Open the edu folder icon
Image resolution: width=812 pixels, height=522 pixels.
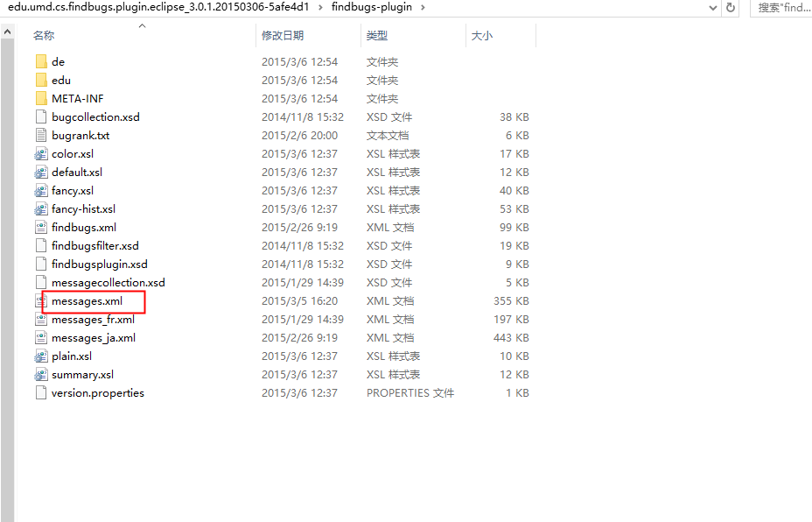(x=41, y=81)
